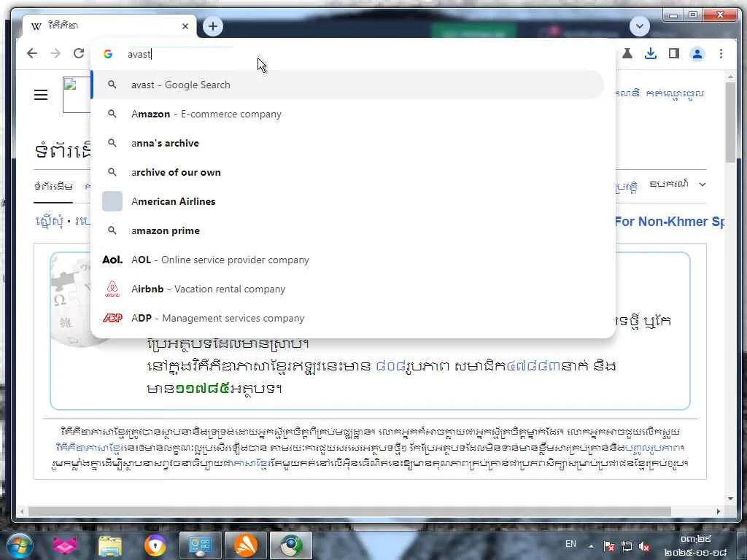Open the Khmer main page tab
Viewport: 747px width, 560px height.
[53, 186]
